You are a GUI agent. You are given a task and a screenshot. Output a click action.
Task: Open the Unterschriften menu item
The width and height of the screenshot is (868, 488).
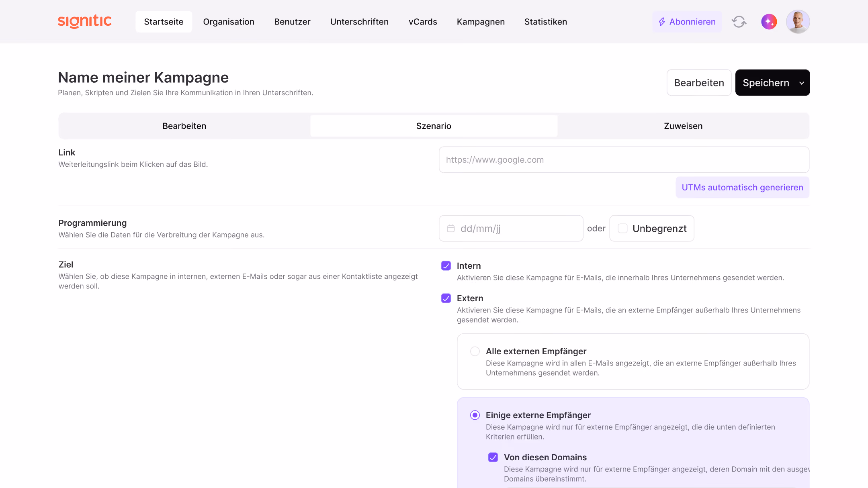(x=359, y=22)
